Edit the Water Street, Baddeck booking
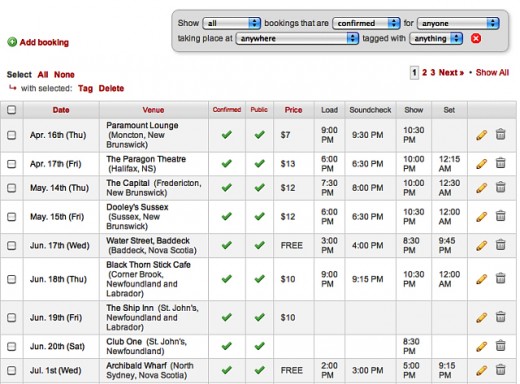The width and height of the screenshot is (520, 384). tap(481, 245)
